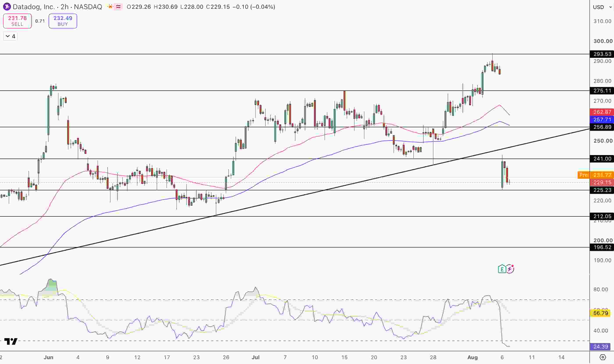Click the open value O229.26
Screen dimensions: 614x364
[139, 7]
